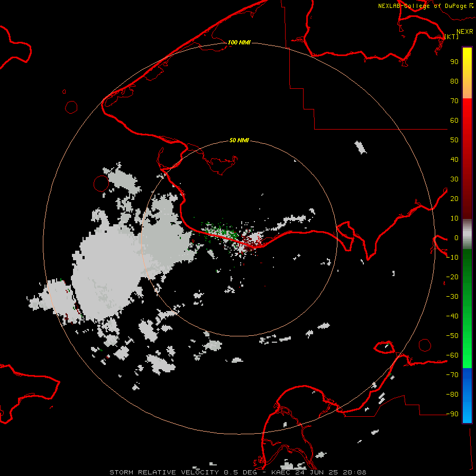Click the -70 value on velocity scale
476x476 pixels.
coord(452,375)
